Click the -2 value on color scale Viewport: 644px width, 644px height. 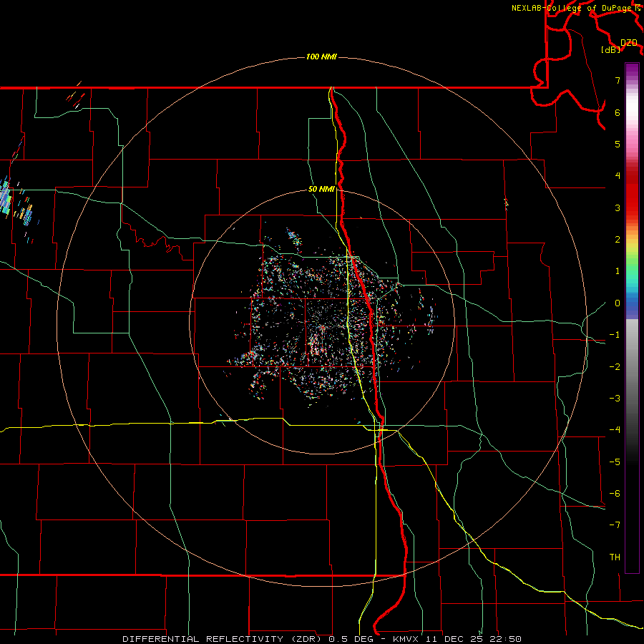(x=615, y=367)
